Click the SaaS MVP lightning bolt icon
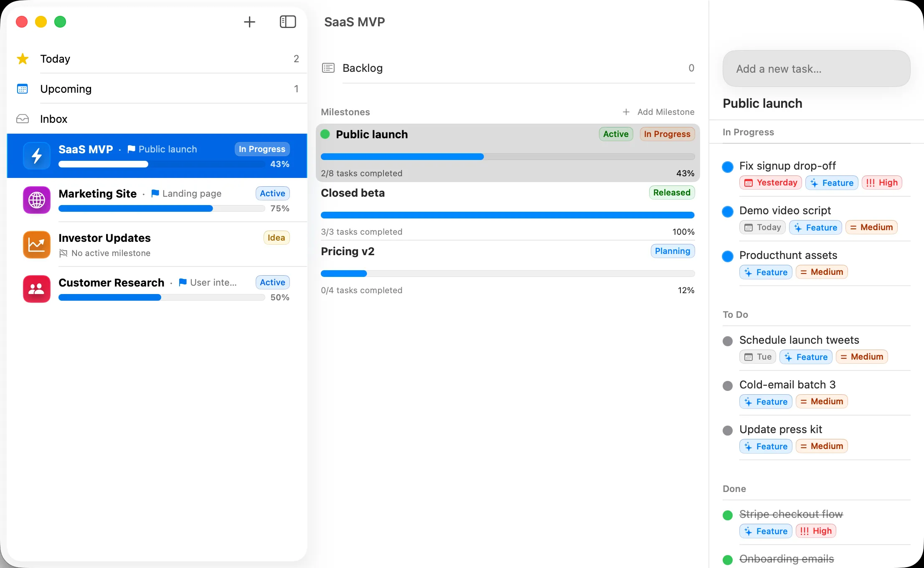The image size is (924, 568). [x=37, y=156]
